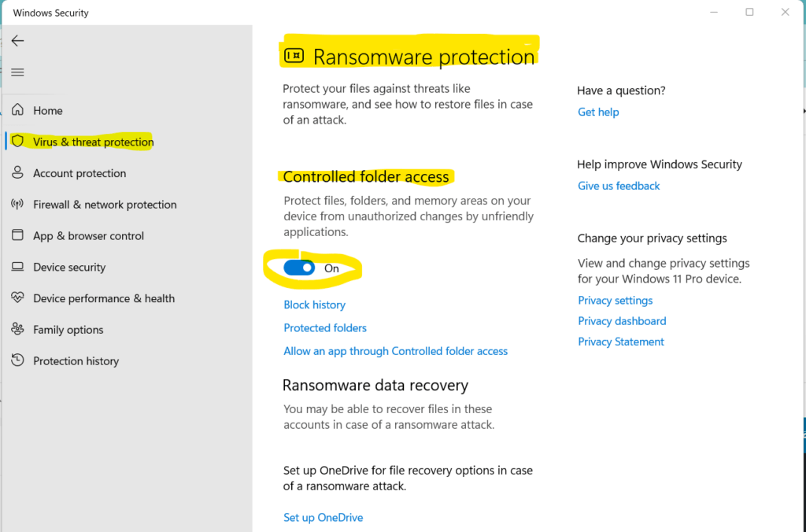This screenshot has width=806, height=532.
Task: Maximize the Windows Security window
Action: pyautogui.click(x=749, y=12)
